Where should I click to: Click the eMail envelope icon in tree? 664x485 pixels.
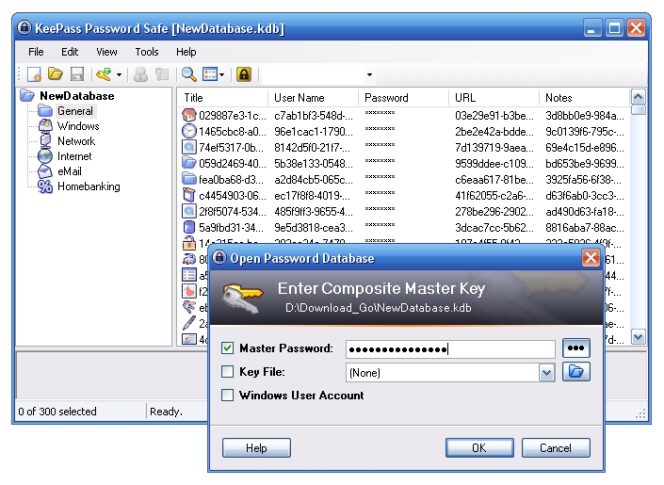[45, 172]
